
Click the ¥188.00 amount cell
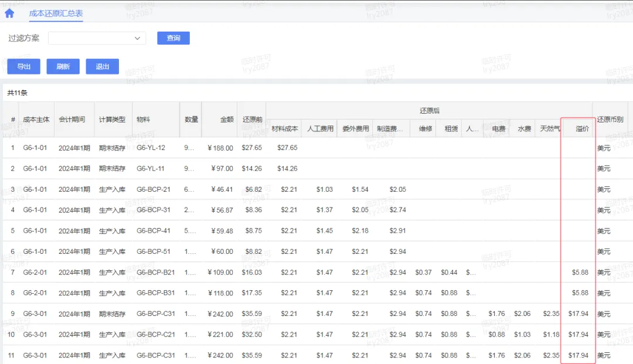[220, 148]
